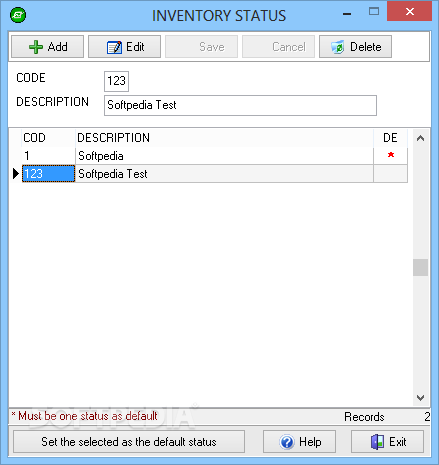Viewport: 439px width, 465px height.
Task: Exit the Inventory Status window
Action: coord(387,442)
